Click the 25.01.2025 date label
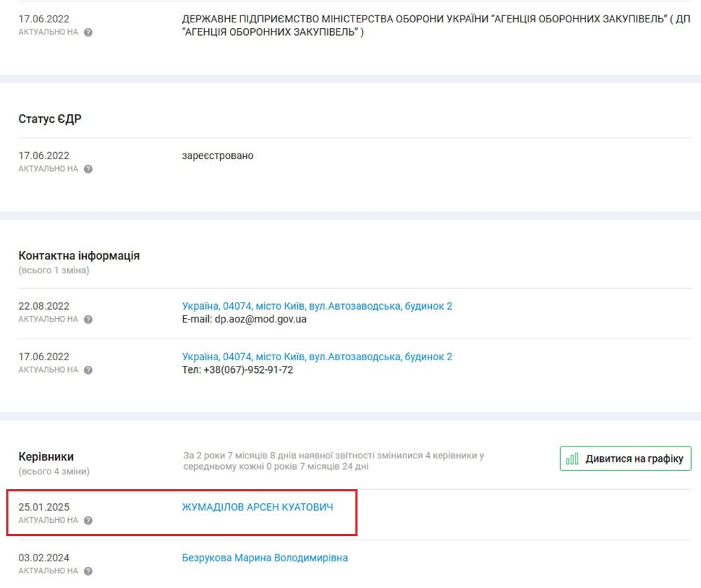701x588 pixels. [43, 507]
